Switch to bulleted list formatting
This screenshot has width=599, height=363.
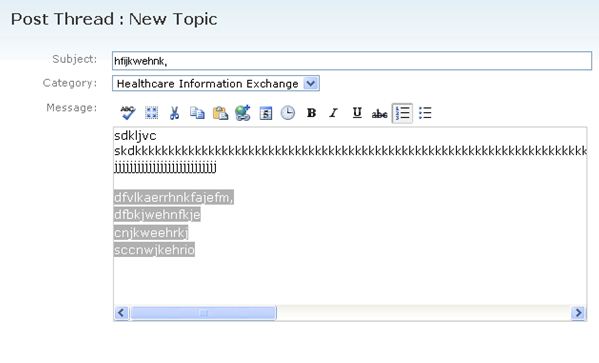[425, 113]
